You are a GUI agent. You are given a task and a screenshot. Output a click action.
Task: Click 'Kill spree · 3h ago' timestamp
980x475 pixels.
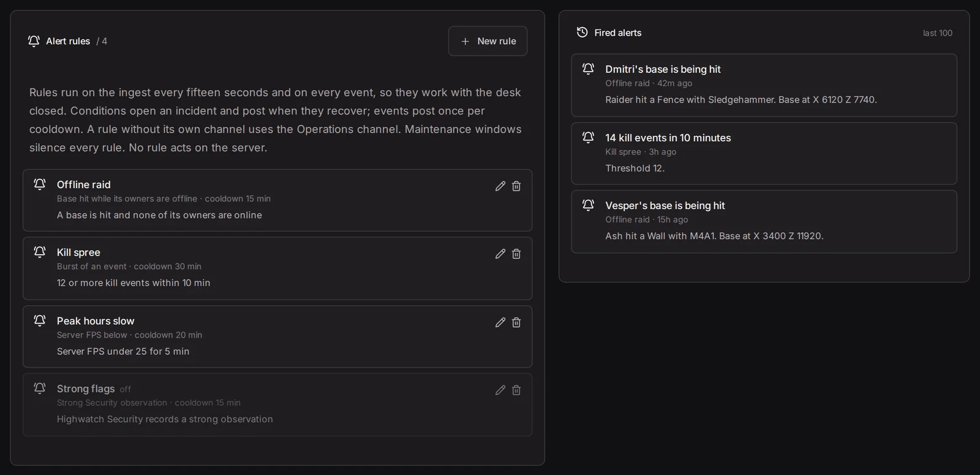tap(641, 152)
